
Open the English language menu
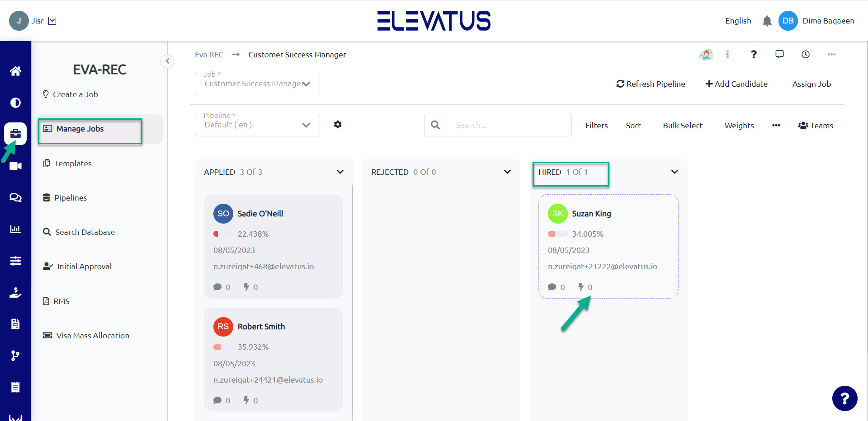click(x=738, y=20)
